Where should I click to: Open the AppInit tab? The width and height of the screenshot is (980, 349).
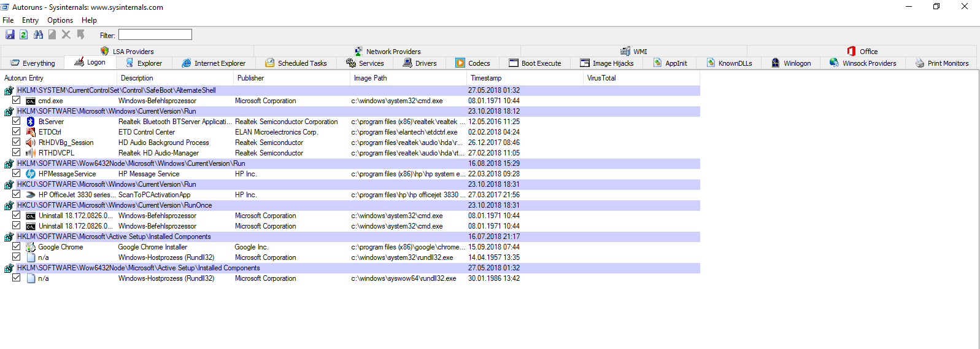coord(670,63)
